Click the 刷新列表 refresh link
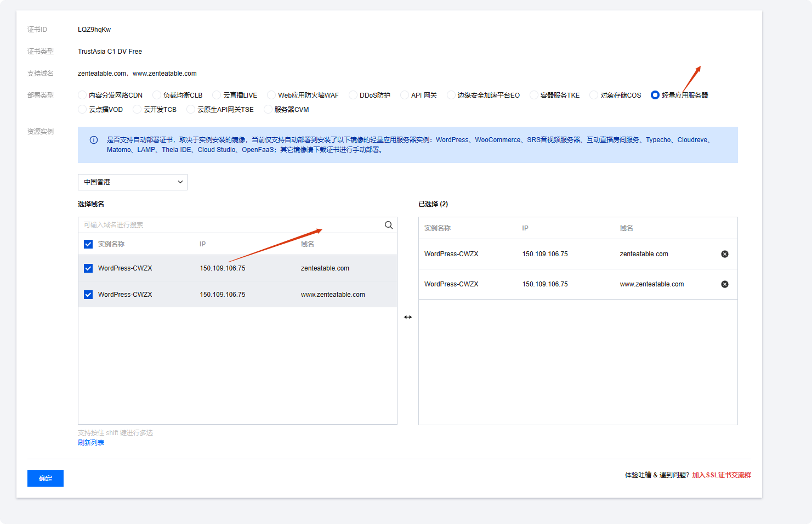812x524 pixels. pos(91,443)
